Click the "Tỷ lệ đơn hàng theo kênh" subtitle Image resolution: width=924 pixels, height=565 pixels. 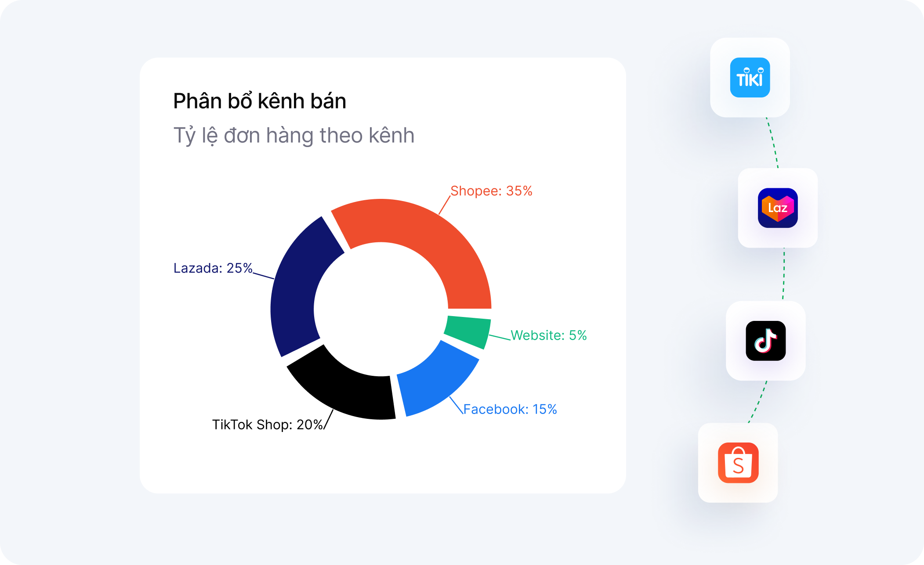[294, 135]
